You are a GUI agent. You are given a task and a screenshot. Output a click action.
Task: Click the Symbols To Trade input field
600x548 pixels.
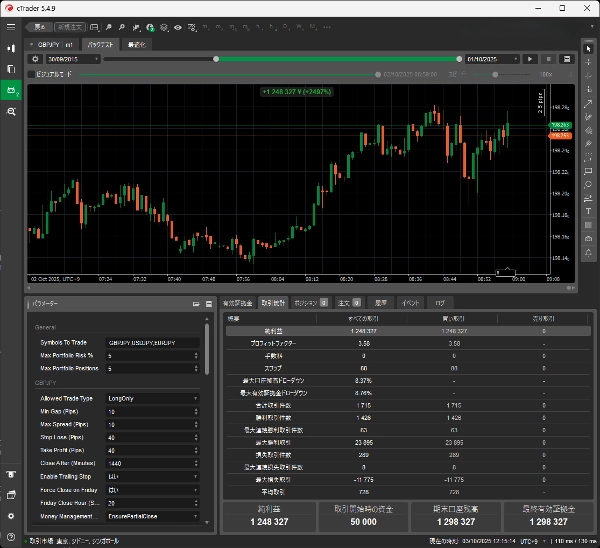pos(152,342)
